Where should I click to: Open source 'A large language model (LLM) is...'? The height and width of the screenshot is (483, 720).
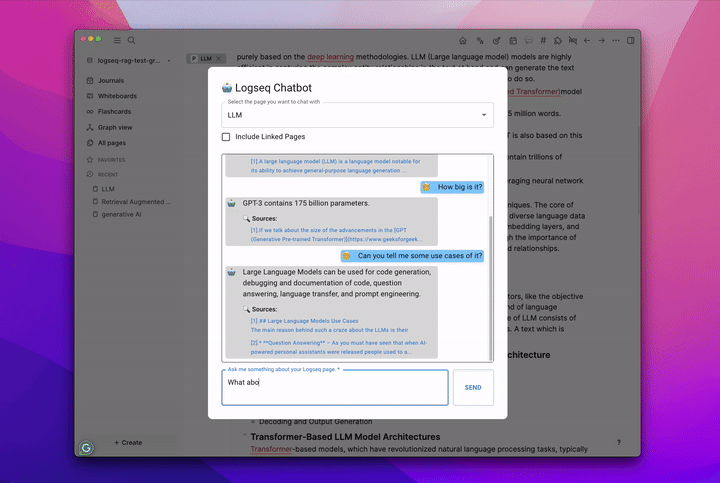point(335,166)
